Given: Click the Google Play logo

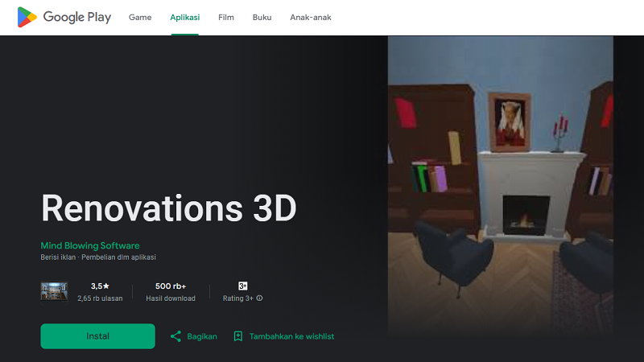Looking at the screenshot, I should pos(64,17).
